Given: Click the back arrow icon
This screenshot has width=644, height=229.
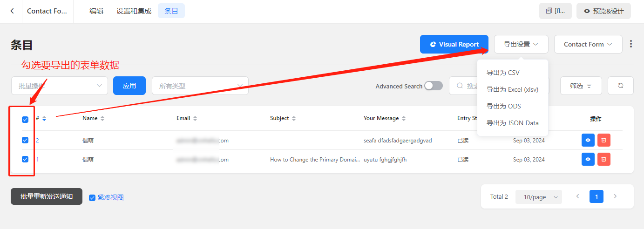Looking at the screenshot, I should pos(12,11).
